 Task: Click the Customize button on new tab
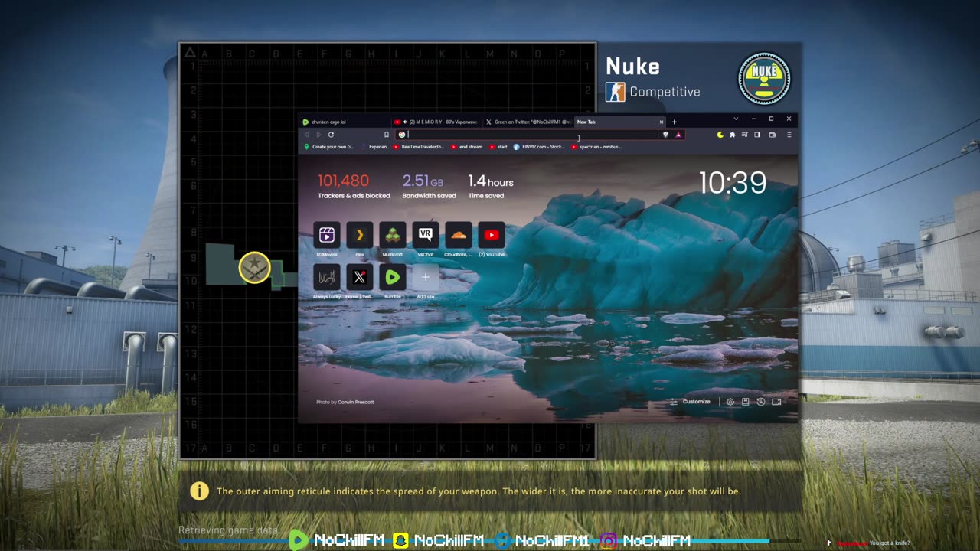pos(691,402)
